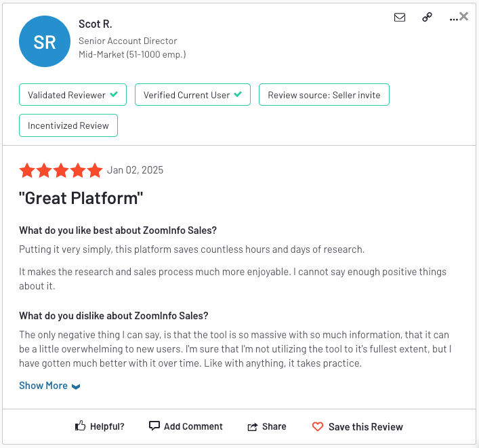This screenshot has width=479, height=448.
Task: Click the Verified Current User green checkmark
Action: pos(238,94)
